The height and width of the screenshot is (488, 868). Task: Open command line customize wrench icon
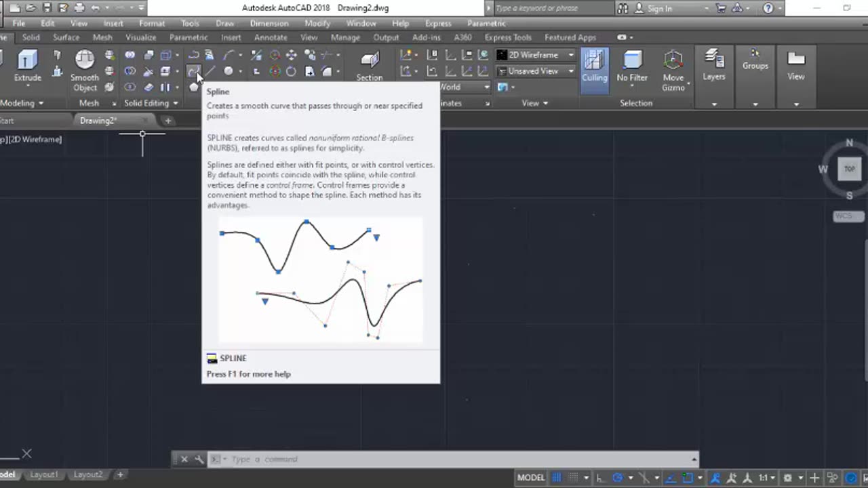point(199,459)
